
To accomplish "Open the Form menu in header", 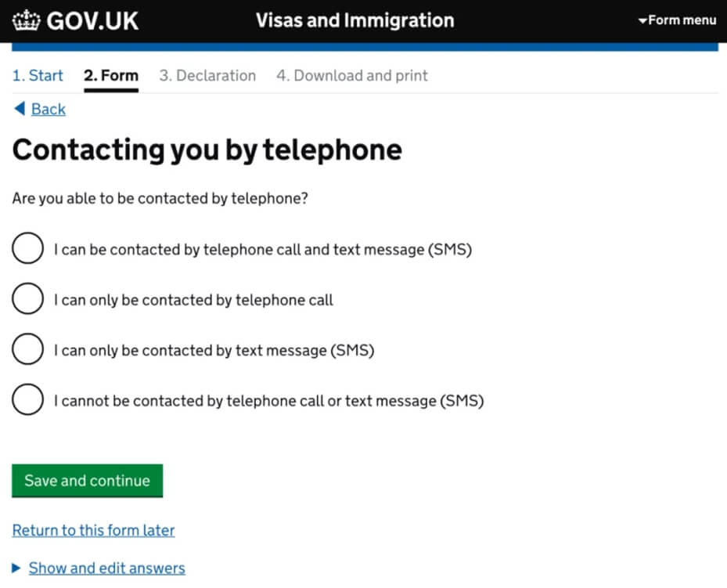I will coord(678,20).
